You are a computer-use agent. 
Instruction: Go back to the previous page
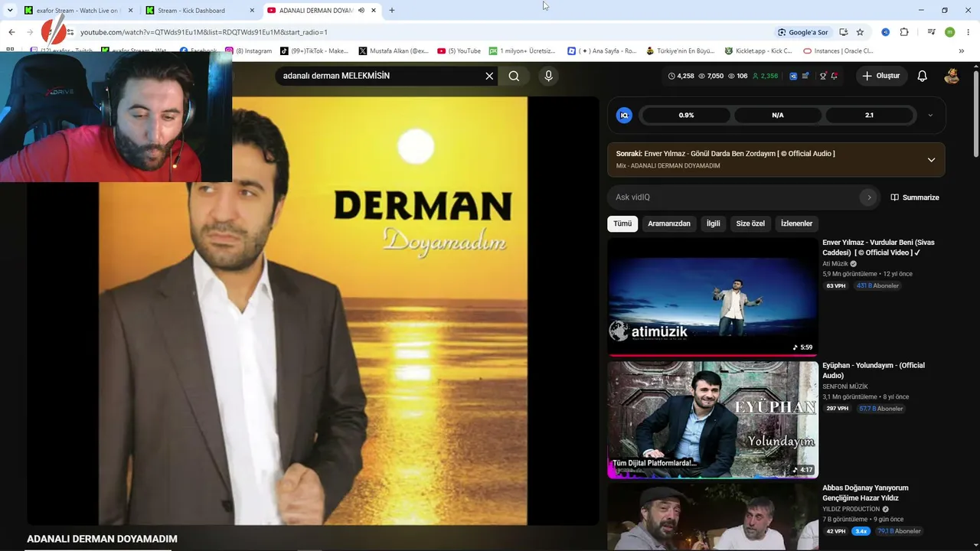click(x=11, y=32)
